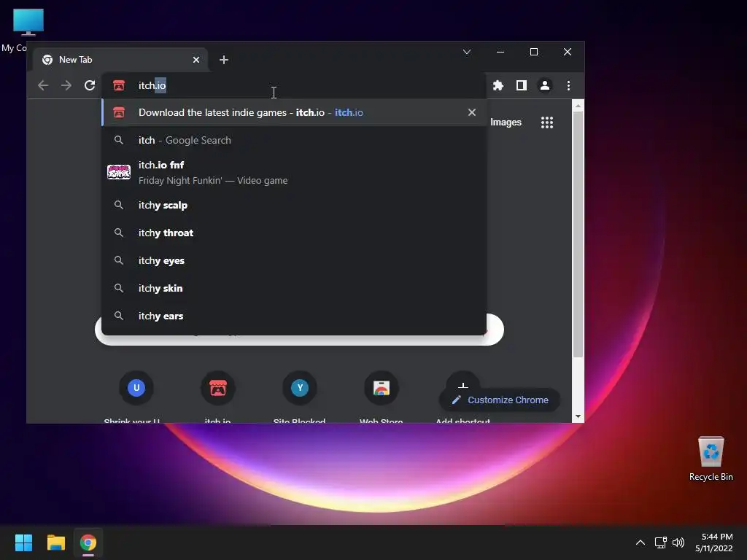This screenshot has height=560, width=747.
Task: Open the volume tray icon
Action: (x=678, y=542)
